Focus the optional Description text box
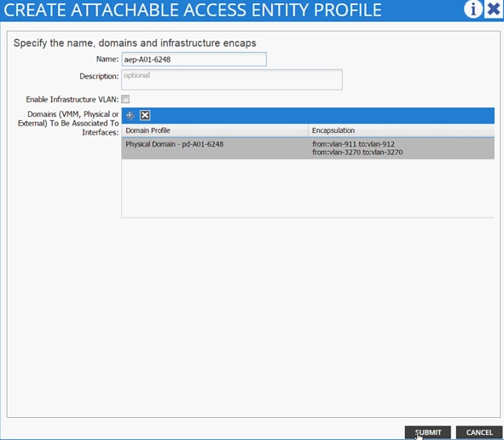Image resolution: width=504 pixels, height=440 pixels. point(232,79)
